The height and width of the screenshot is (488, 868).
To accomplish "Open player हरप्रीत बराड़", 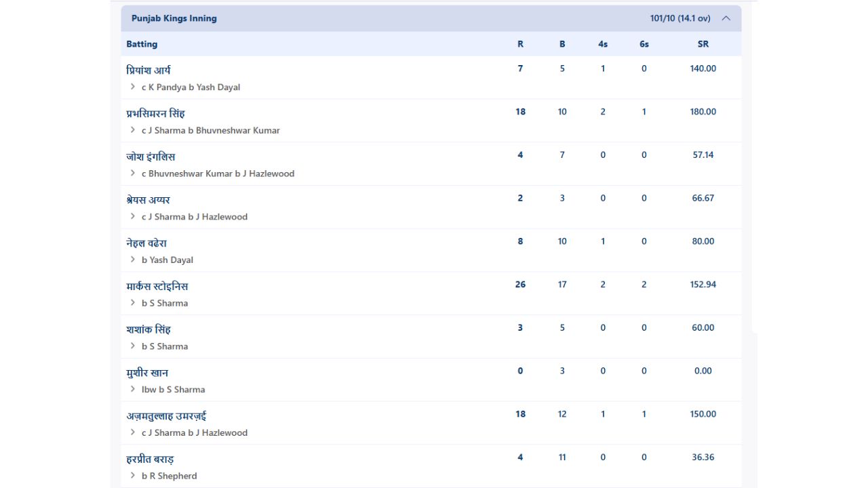I will [x=151, y=459].
